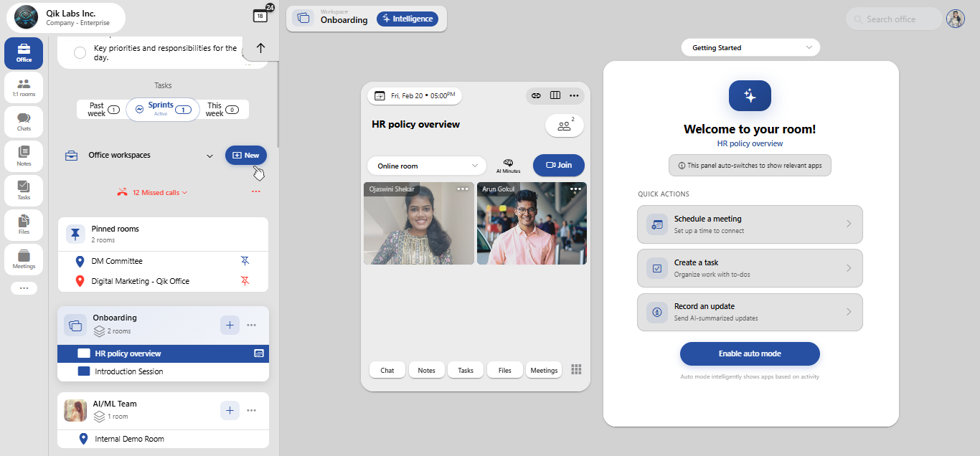This screenshot has width=980, height=456.
Task: Open Chats from the left sidebar
Action: click(24, 123)
